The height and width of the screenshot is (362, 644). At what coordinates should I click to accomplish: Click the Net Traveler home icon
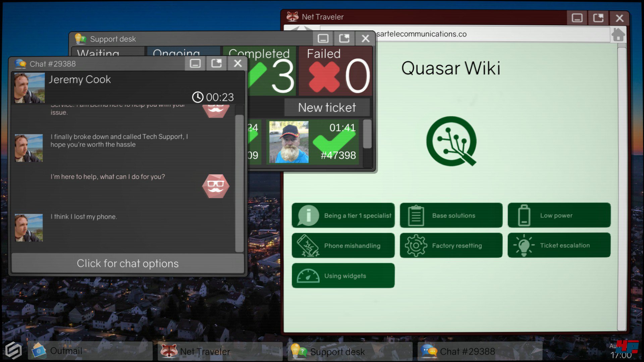coord(618,34)
